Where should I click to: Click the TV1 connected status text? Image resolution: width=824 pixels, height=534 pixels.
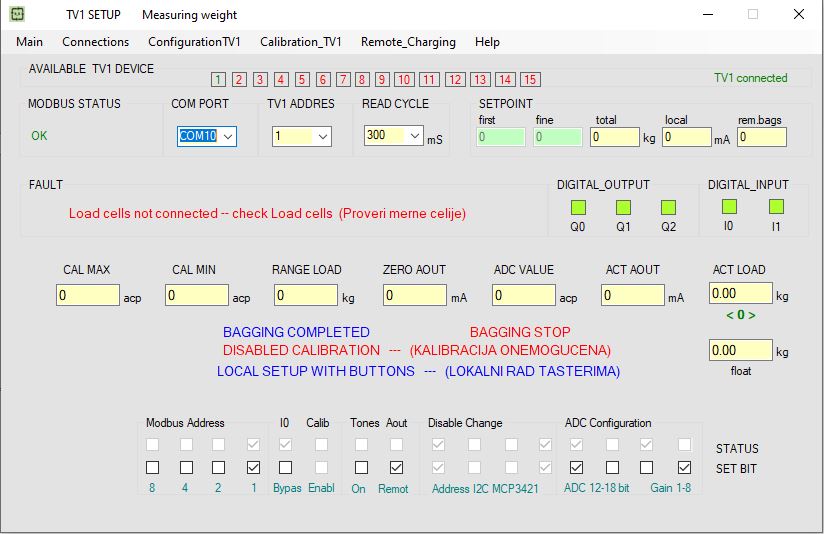tap(750, 78)
